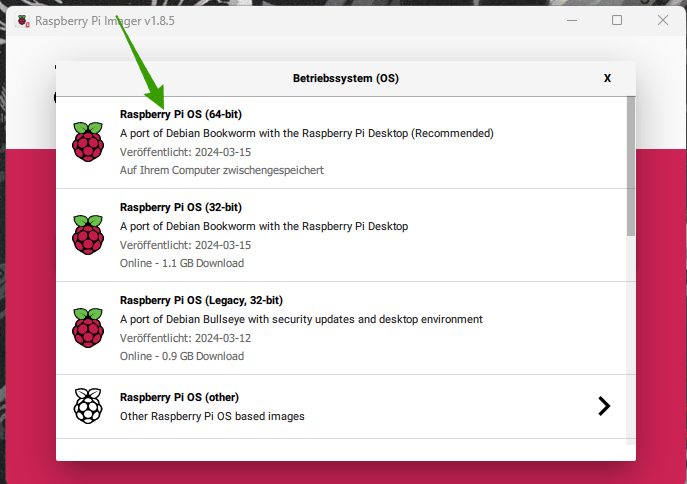Maximize the Raspberry Pi Imager window
The image size is (687, 484).
pyautogui.click(x=617, y=21)
